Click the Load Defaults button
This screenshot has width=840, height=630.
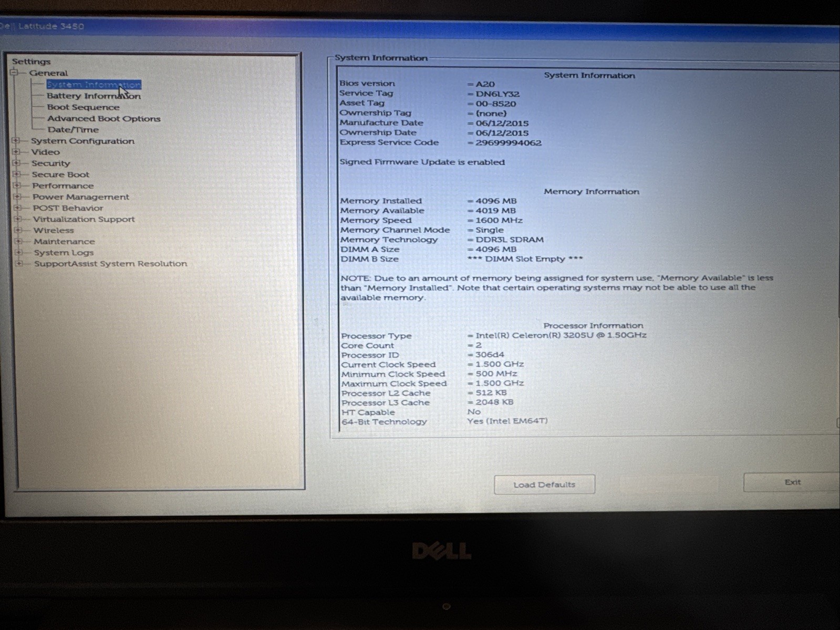click(544, 484)
